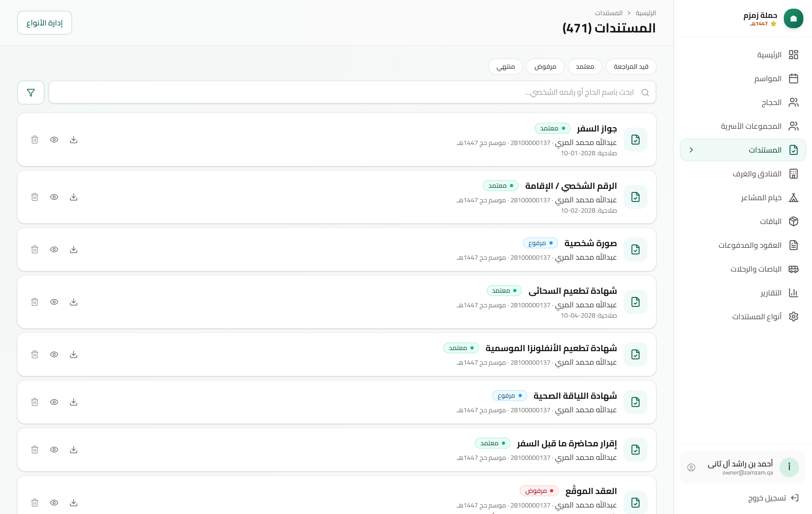The image size is (812, 514).
Task: Open التقارير in the sidebar
Action: [x=743, y=292]
